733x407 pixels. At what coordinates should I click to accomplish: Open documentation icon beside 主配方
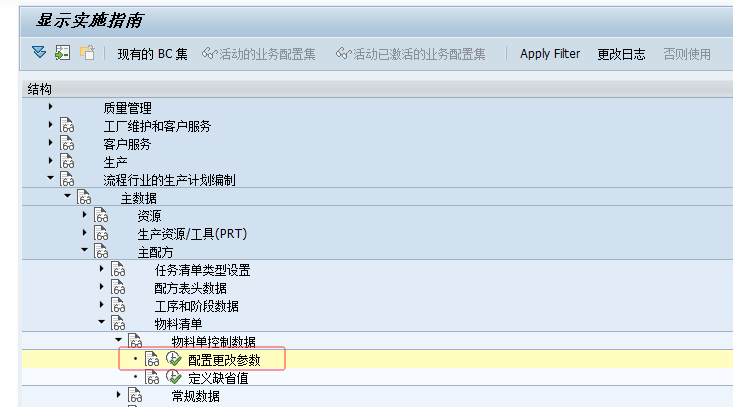(x=101, y=252)
